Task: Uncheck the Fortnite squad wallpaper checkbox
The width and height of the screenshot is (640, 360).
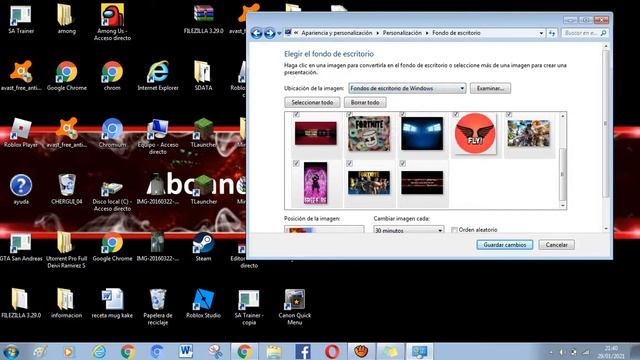Action: 349,163
